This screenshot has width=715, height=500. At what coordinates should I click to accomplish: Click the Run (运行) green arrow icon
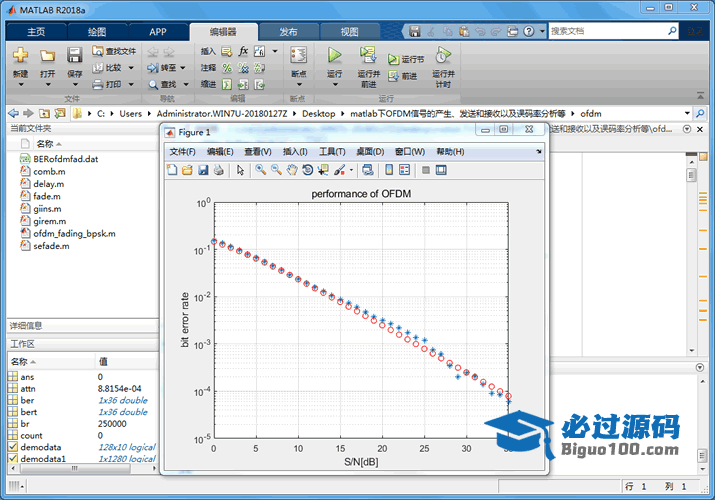[334, 56]
